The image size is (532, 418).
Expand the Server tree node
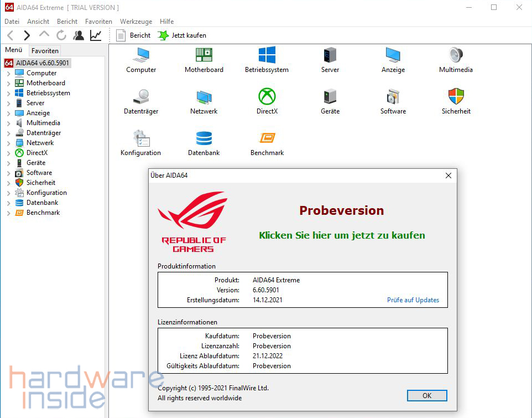point(9,103)
